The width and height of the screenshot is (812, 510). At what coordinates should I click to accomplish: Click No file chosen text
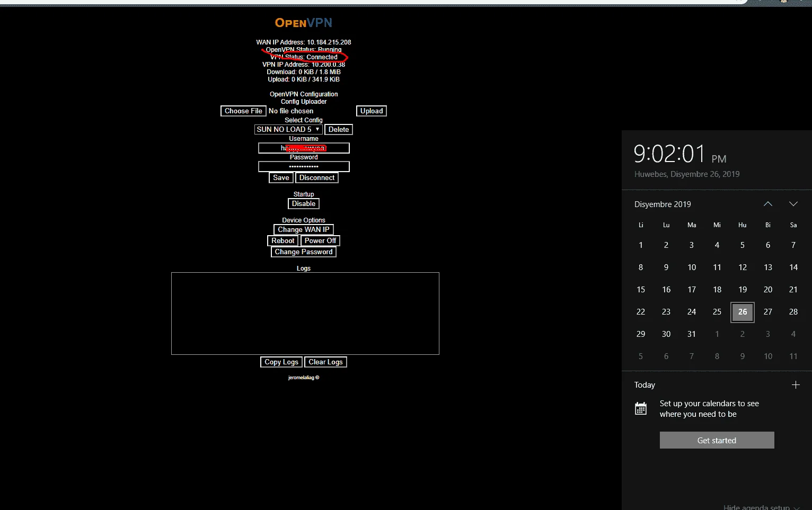click(x=291, y=111)
